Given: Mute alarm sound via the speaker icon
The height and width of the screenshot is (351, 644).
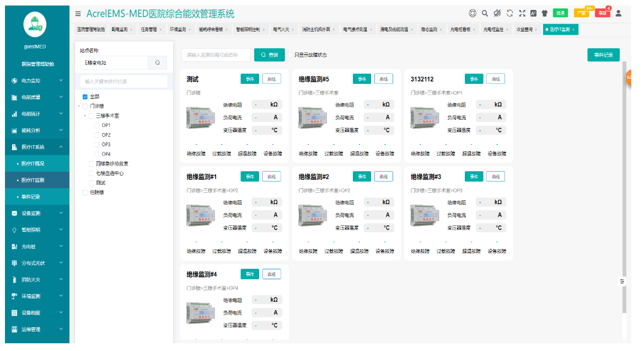Looking at the screenshot, I should tap(497, 13).
